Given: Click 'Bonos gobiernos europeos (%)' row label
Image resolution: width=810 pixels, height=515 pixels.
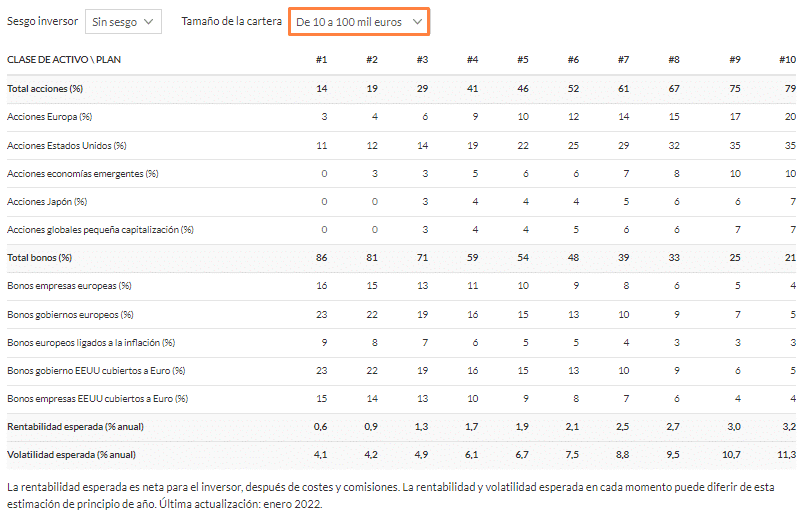Looking at the screenshot, I should pos(70,315).
